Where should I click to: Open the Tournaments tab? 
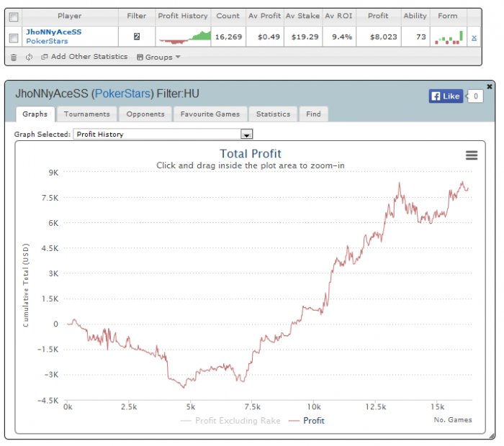87,114
